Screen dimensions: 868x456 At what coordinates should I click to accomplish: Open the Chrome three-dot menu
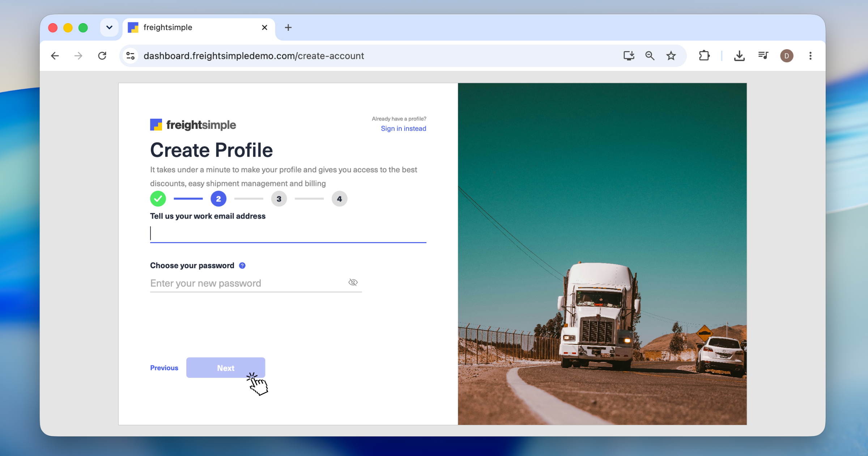[x=810, y=56]
